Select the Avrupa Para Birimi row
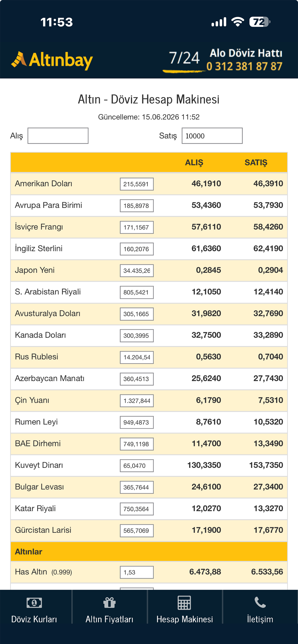 149,206
